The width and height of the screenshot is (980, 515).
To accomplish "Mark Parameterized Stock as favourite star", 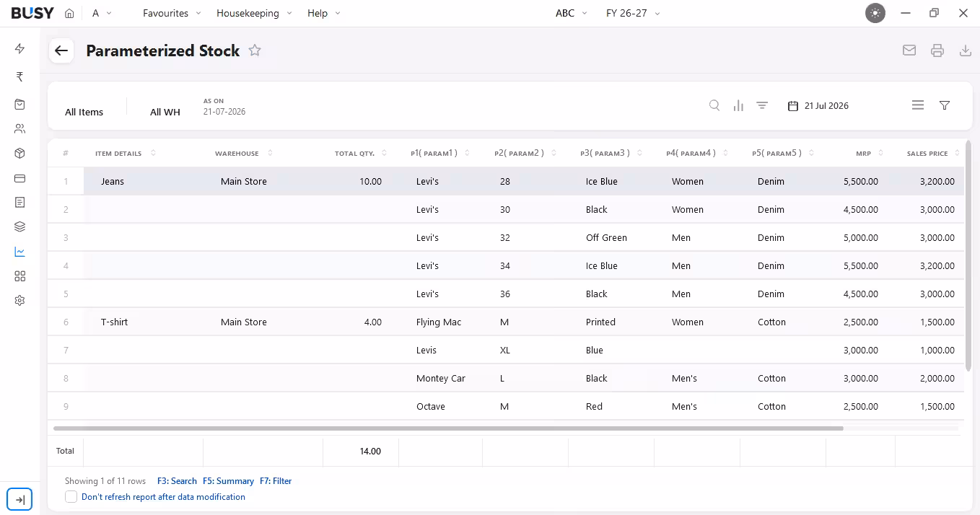I will [x=255, y=50].
